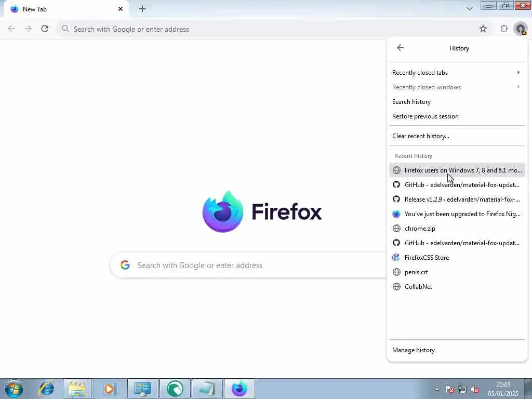The width and height of the screenshot is (532, 399).
Task: Expand Recently closed tabs submenu
Action: pos(457,73)
